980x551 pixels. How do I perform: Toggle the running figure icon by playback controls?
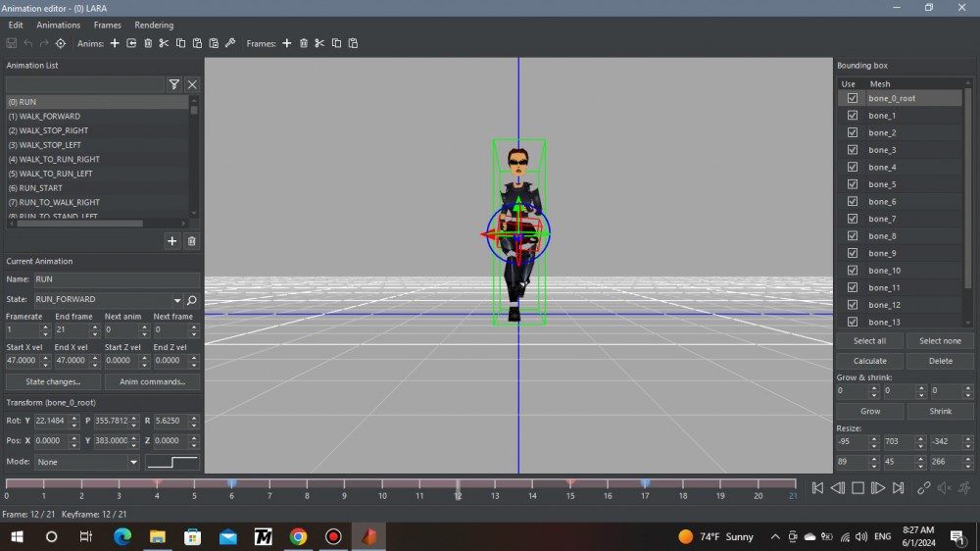coord(965,488)
